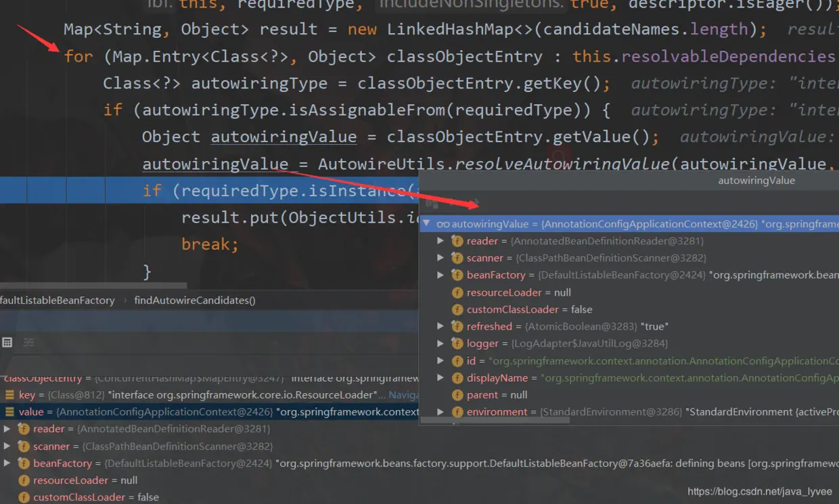The height and width of the screenshot is (504, 839).
Task: Click field icon of environment row
Action: coord(457,411)
